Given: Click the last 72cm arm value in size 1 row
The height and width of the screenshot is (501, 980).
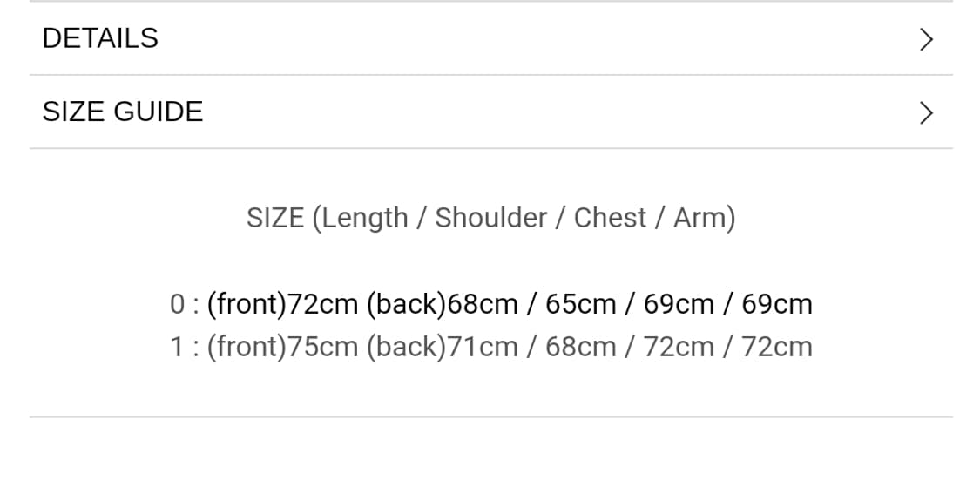Looking at the screenshot, I should pos(777,347).
